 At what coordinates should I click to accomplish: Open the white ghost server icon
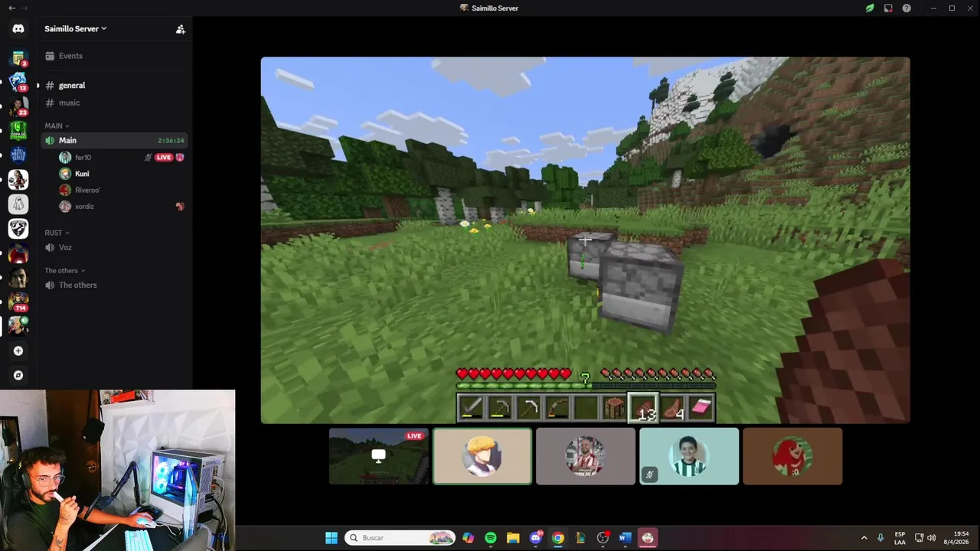18,204
